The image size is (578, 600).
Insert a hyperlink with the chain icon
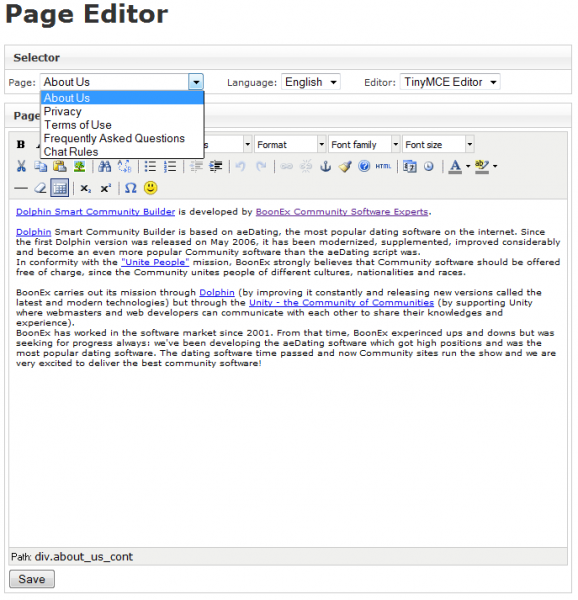pyautogui.click(x=286, y=166)
